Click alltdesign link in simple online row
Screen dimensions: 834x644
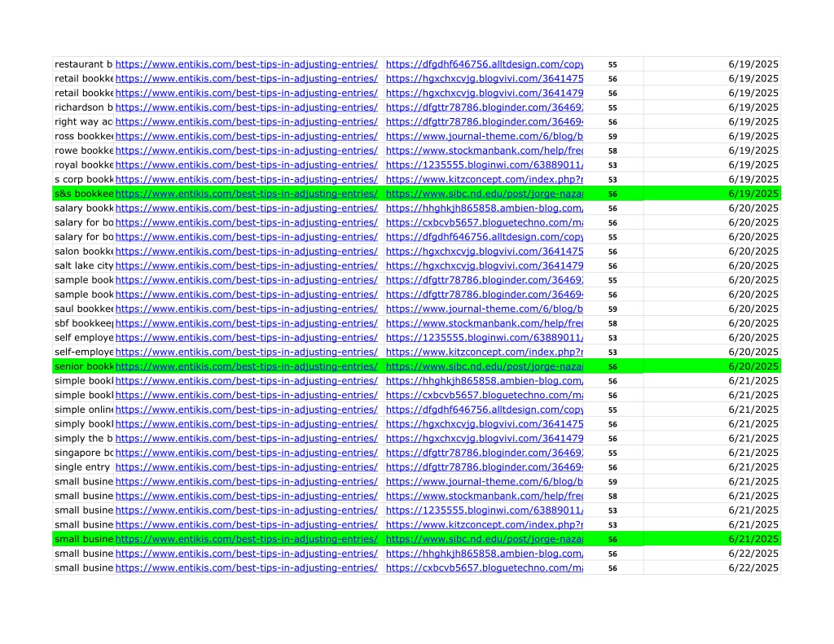(484, 410)
